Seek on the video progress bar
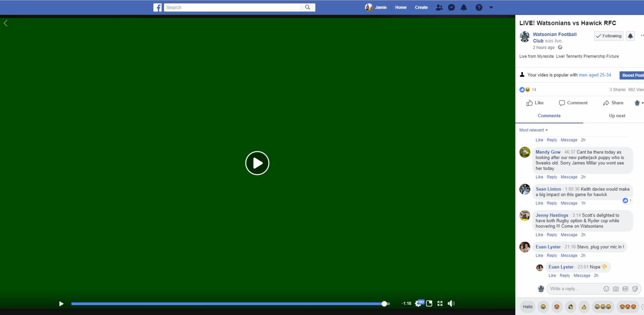 tap(230, 304)
